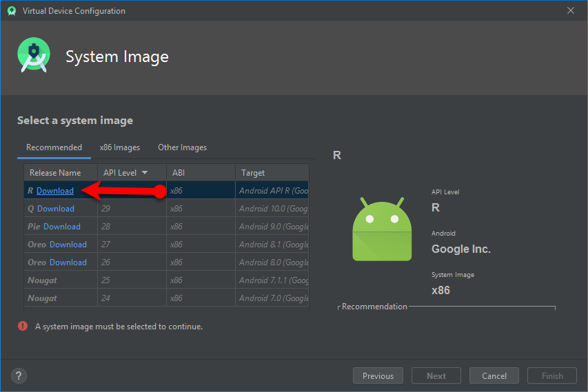Download the R system image

pyautogui.click(x=55, y=191)
